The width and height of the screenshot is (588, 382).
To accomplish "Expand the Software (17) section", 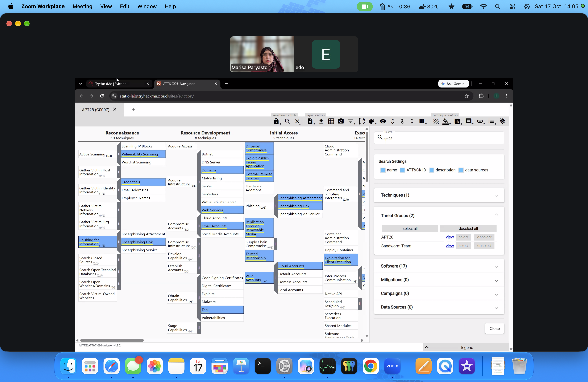I will [x=439, y=266].
